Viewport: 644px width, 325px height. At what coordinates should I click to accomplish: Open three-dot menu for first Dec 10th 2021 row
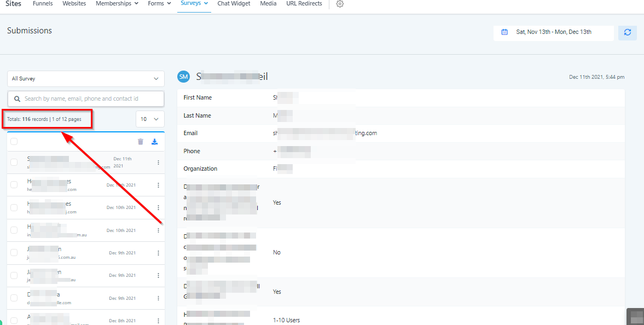pos(158,185)
